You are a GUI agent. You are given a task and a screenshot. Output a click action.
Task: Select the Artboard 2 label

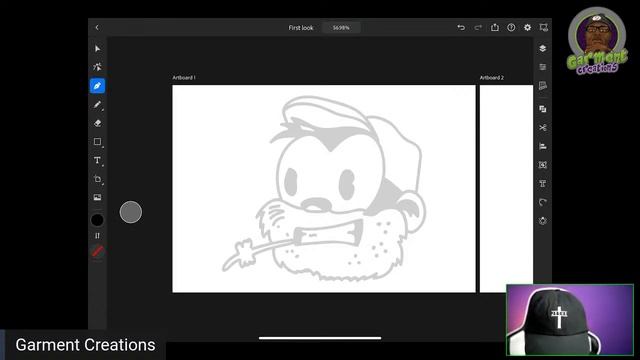click(x=491, y=78)
